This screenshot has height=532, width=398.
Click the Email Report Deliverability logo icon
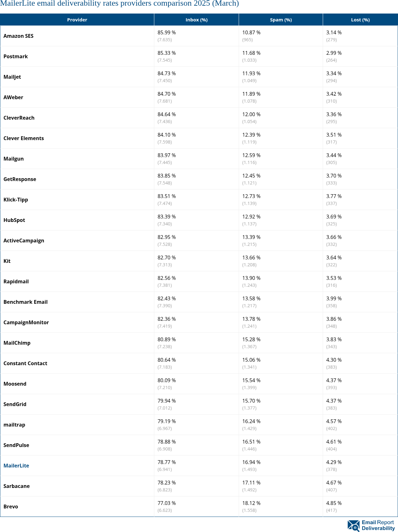(x=354, y=525)
